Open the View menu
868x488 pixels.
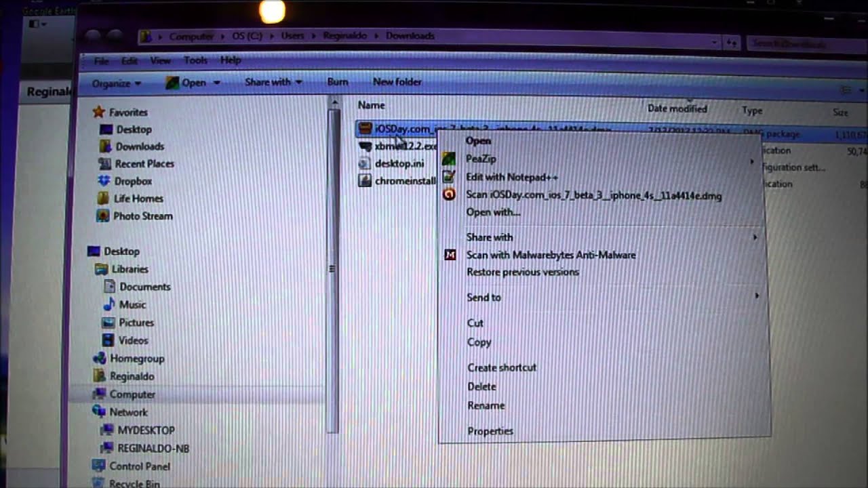[x=161, y=60]
